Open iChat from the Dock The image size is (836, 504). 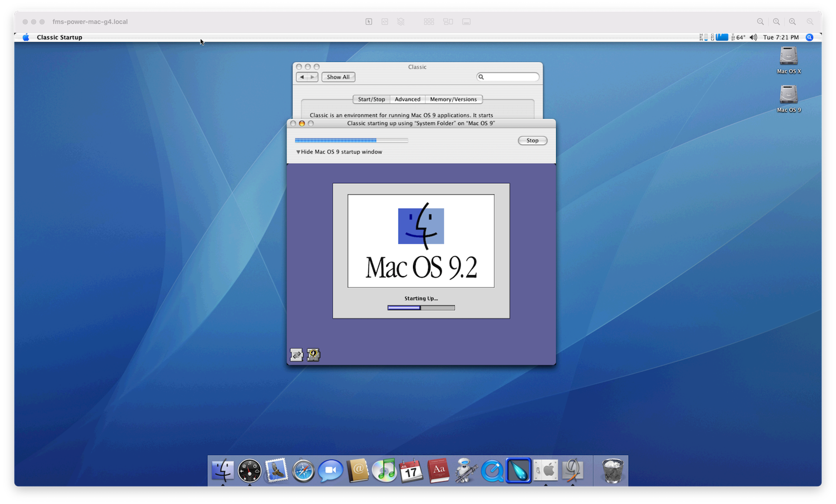330,471
